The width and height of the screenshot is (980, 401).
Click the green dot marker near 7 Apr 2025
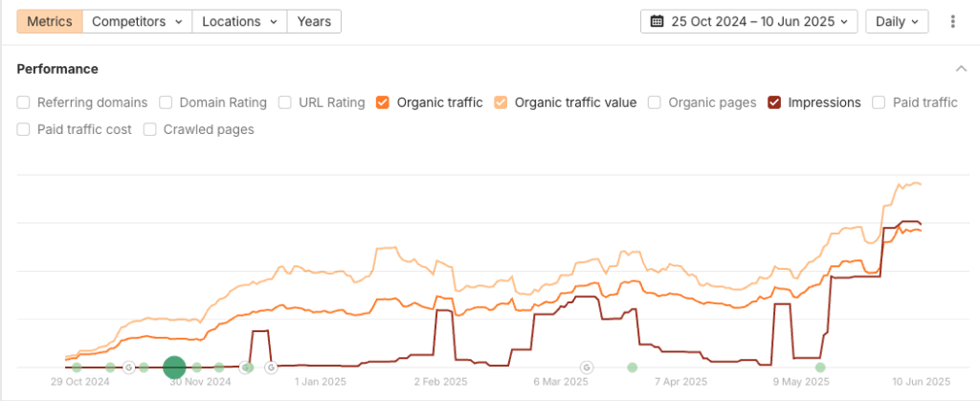[632, 367]
